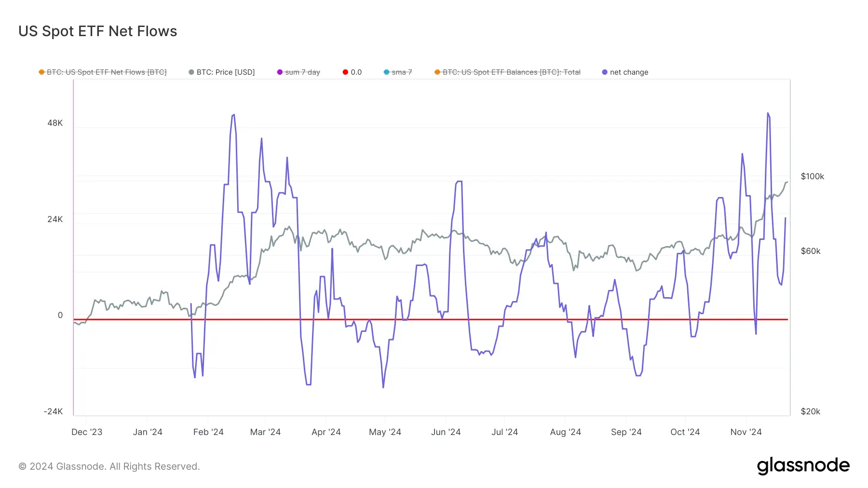Viewport: 868px width, 488px height.
Task: Toggle the net change legend item
Action: pos(625,72)
